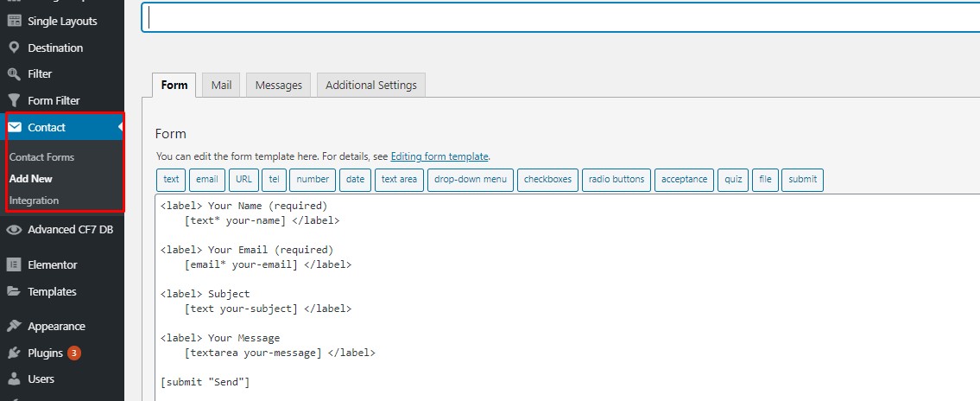Click the Elementor icon in sidebar
Viewport: 980px width, 401px height.
click(14, 264)
